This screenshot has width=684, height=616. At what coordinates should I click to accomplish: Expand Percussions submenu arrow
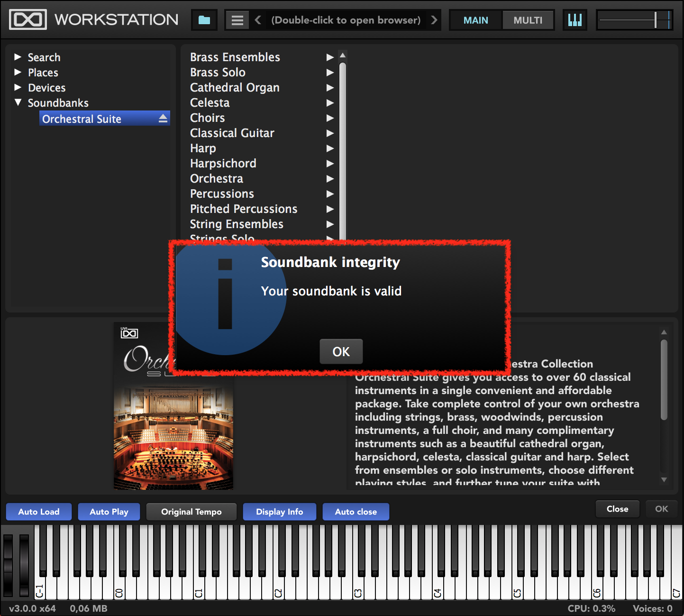coord(330,194)
